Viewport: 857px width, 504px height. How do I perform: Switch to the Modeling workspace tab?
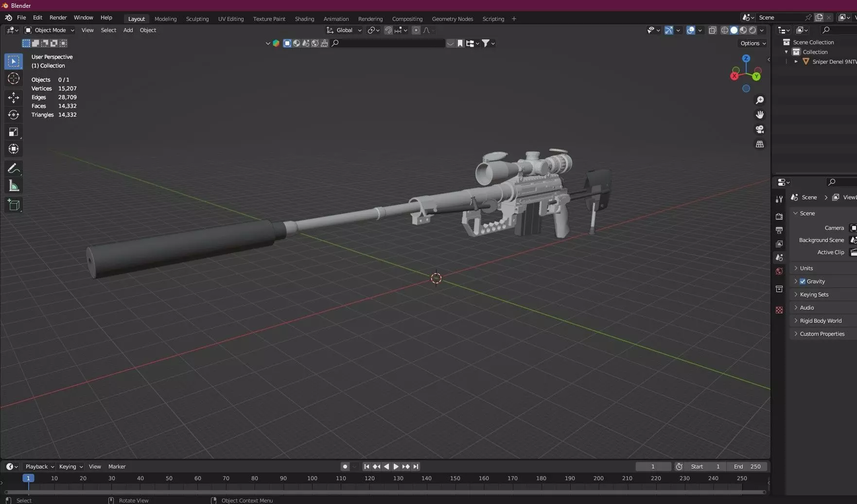click(x=165, y=19)
